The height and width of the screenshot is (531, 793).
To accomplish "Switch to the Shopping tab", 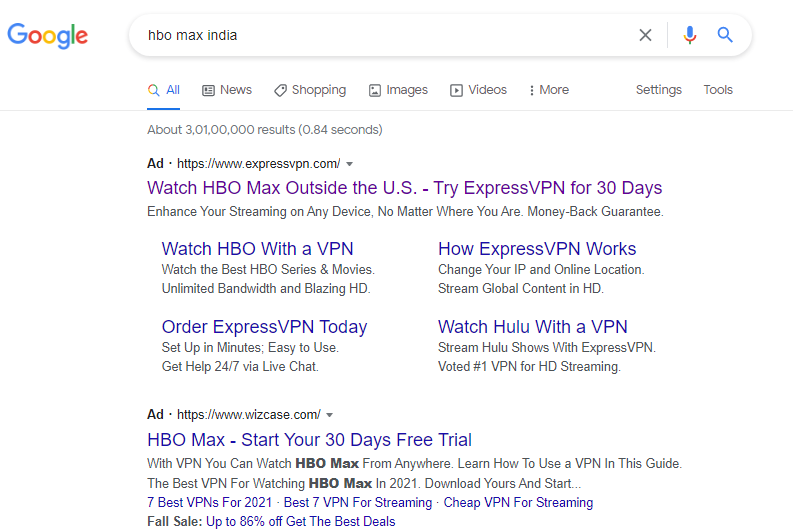I will coord(310,90).
